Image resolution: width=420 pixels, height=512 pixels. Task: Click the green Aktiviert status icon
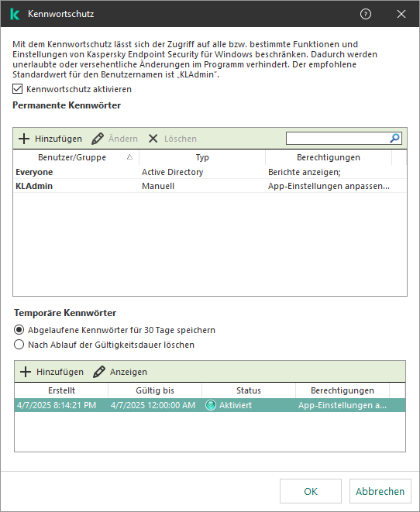[x=211, y=405]
